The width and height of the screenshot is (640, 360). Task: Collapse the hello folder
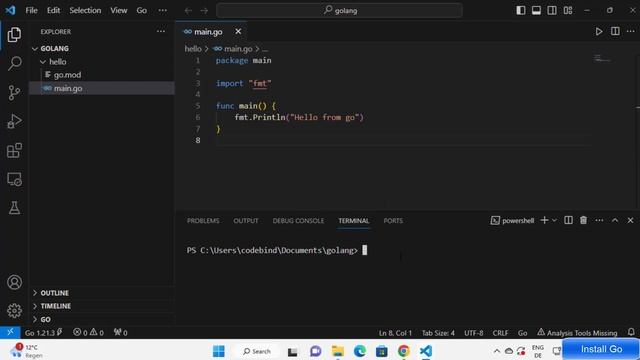pos(43,62)
